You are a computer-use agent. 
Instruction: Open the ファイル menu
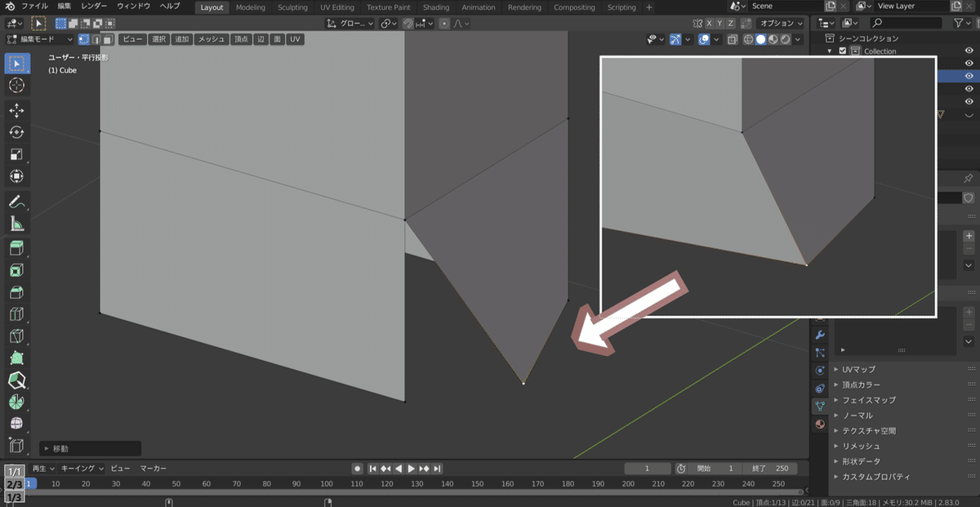coord(34,7)
